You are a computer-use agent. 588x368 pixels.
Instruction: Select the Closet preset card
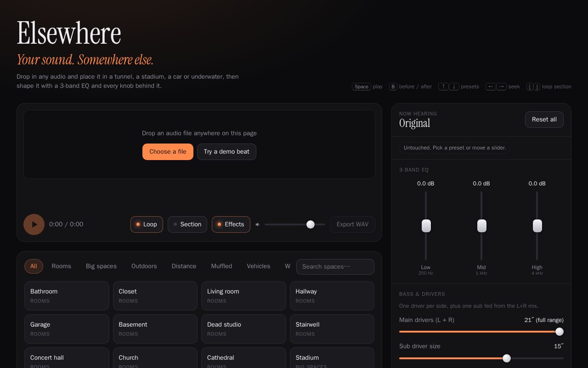[x=155, y=296]
